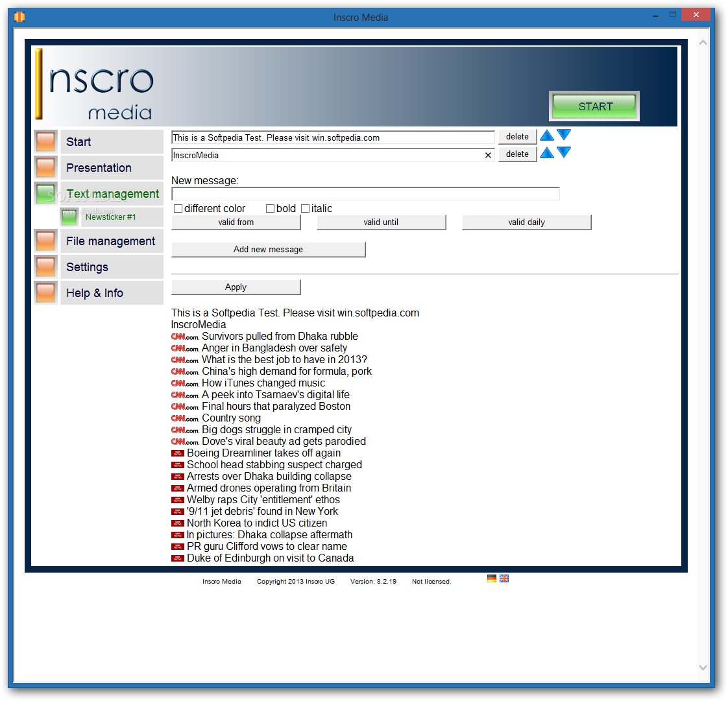
Task: Open the Start menu section
Action: coord(112,141)
